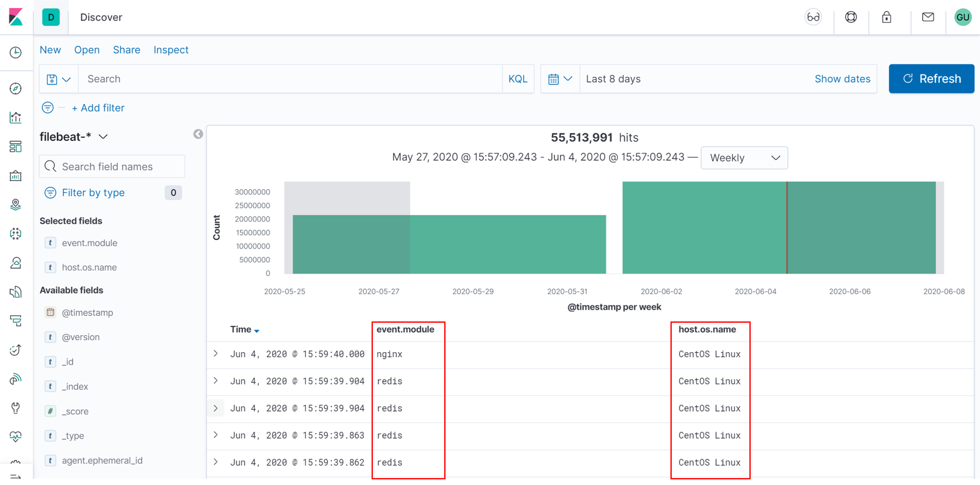Select host.os.name in Selected fields

89,268
